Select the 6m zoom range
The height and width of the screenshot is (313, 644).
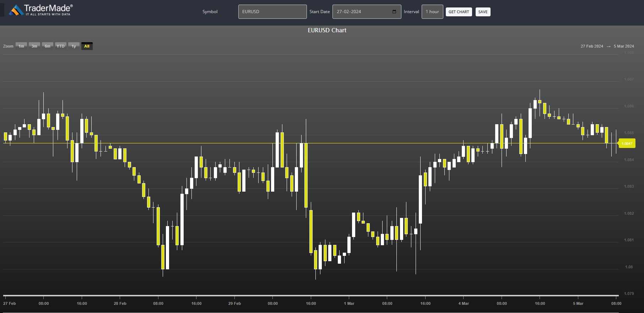pyautogui.click(x=48, y=46)
